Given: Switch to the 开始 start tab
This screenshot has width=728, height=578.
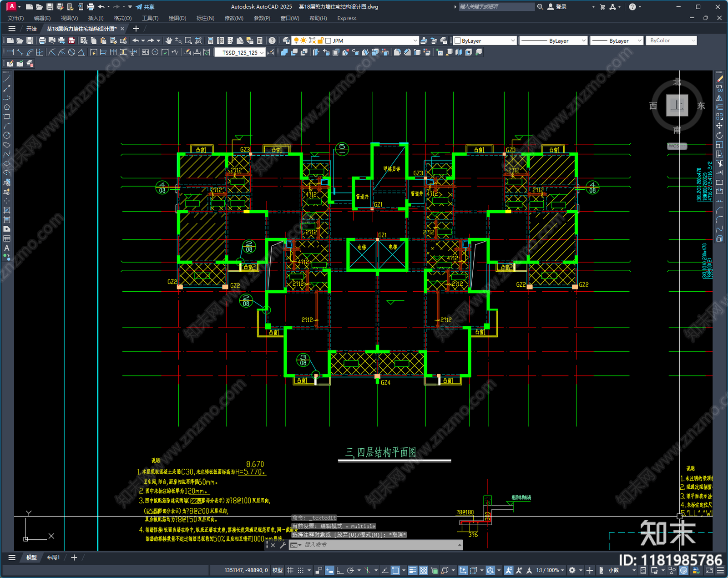Looking at the screenshot, I should (31, 29).
